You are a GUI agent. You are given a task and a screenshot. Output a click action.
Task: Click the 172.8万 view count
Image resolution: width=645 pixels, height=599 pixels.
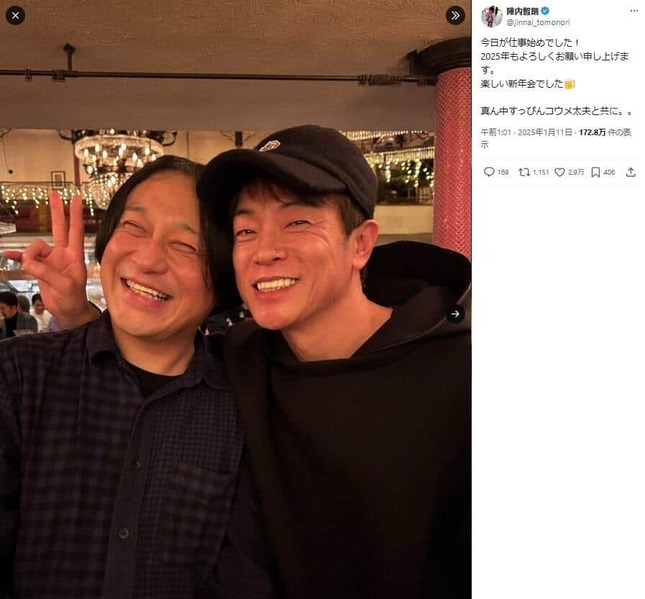592,132
